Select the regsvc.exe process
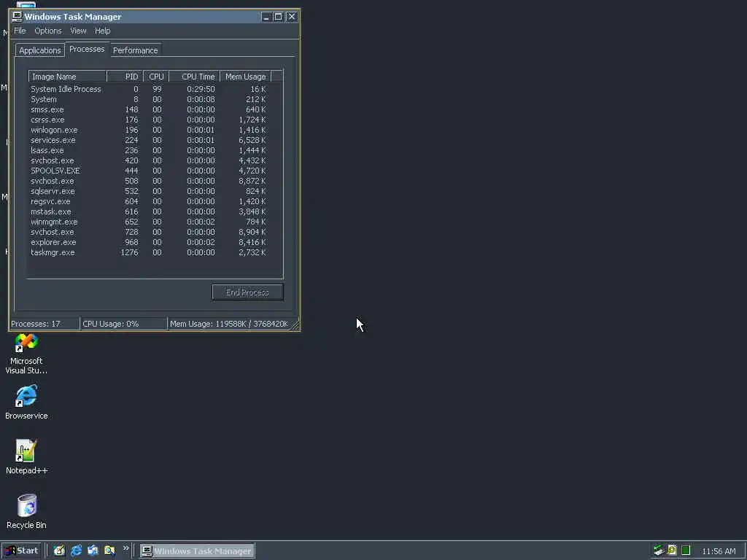 149,201
